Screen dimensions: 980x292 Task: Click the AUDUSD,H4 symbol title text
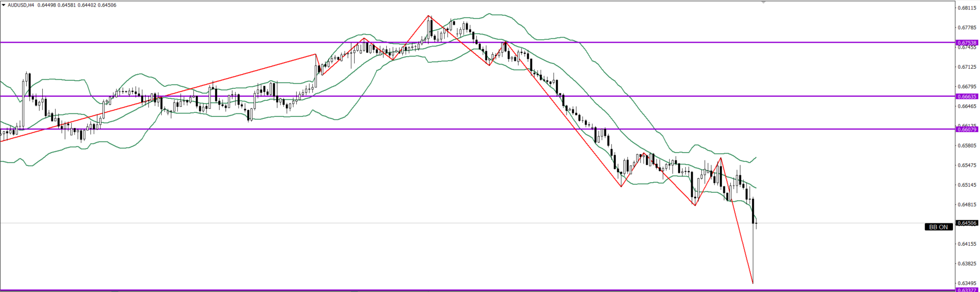coord(21,5)
